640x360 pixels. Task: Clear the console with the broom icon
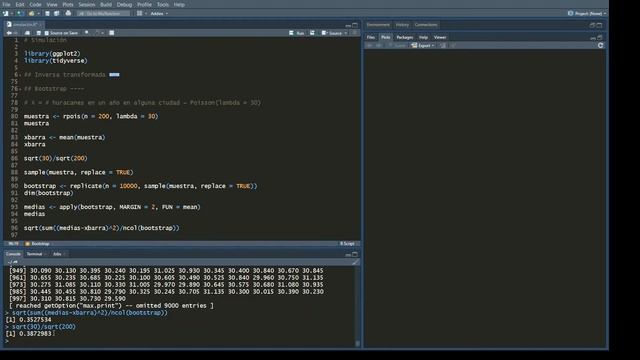(356, 262)
